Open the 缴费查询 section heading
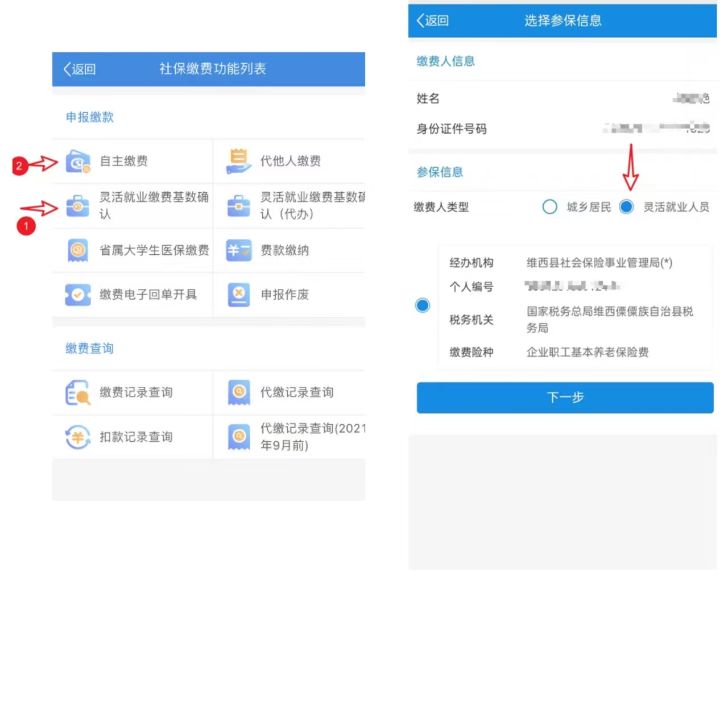The image size is (728, 728). [x=89, y=349]
